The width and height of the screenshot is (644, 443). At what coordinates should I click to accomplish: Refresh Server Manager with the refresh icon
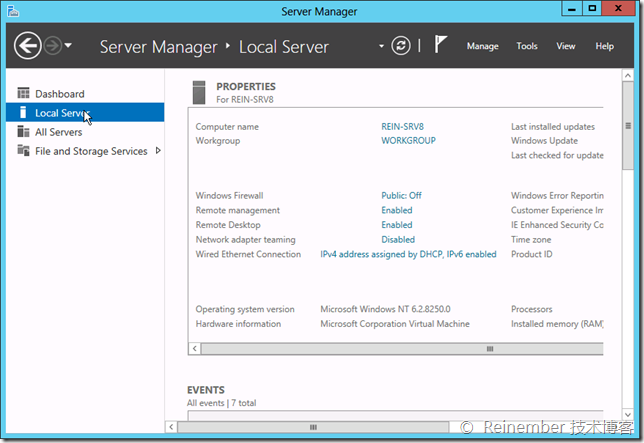401,46
